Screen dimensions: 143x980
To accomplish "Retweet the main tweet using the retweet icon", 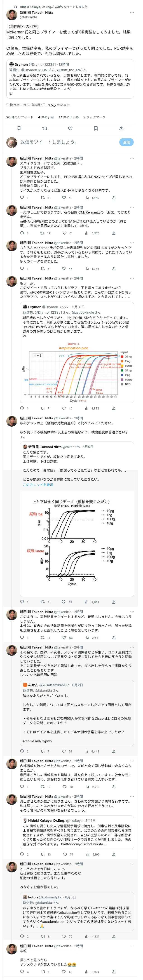I will (45, 129).
